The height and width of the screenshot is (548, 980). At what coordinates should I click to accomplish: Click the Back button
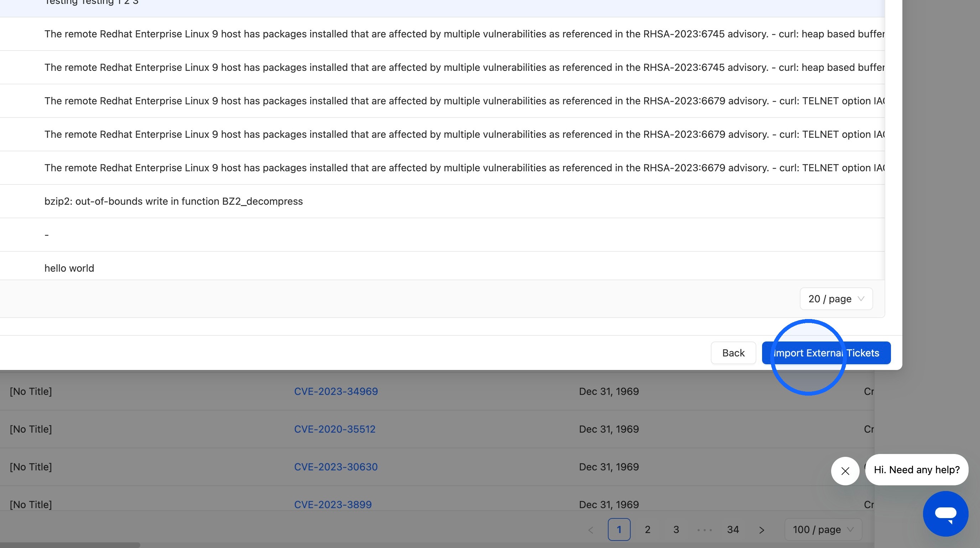(x=733, y=353)
